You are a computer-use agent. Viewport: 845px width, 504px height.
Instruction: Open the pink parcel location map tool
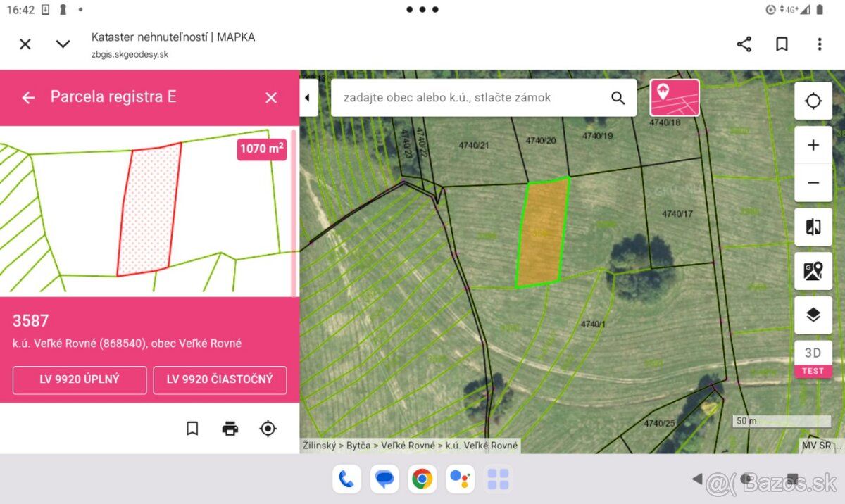pos(675,97)
